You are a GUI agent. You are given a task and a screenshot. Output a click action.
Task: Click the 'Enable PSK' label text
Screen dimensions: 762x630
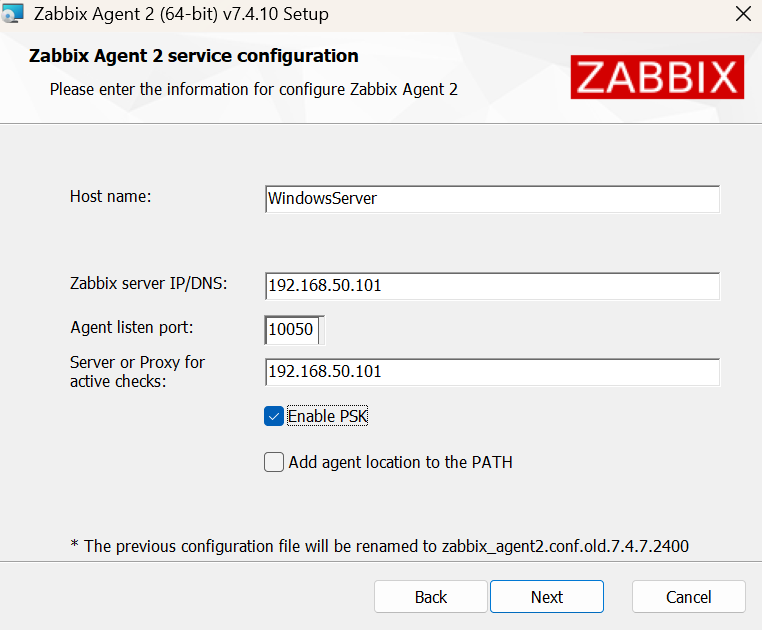point(328,416)
